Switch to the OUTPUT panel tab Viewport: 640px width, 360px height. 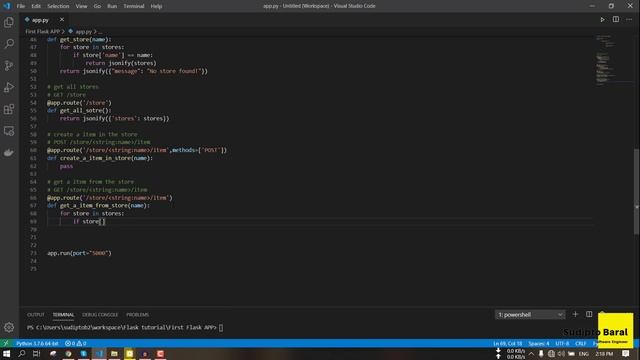36,315
